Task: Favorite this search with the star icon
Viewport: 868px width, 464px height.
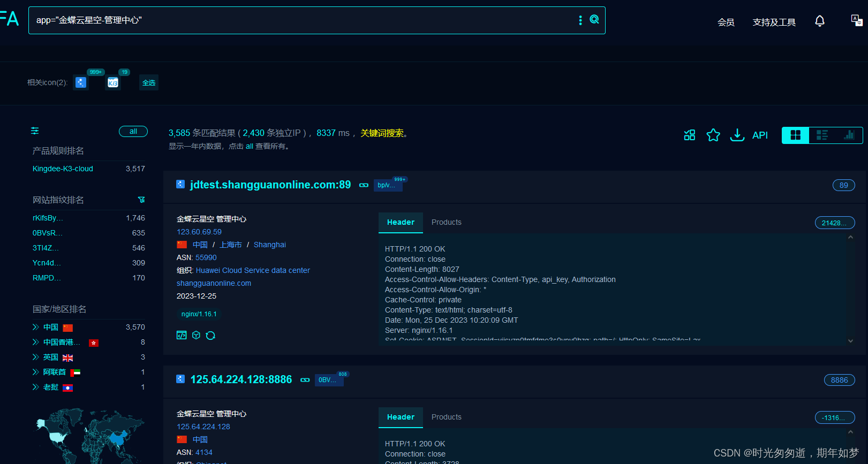Action: coord(713,135)
